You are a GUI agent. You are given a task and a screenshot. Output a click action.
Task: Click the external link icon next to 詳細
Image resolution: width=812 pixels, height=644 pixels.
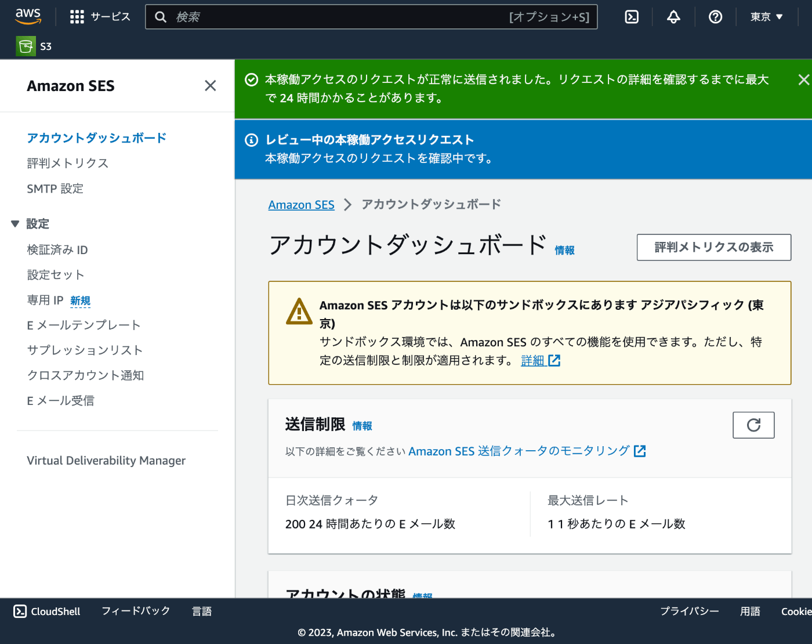554,360
